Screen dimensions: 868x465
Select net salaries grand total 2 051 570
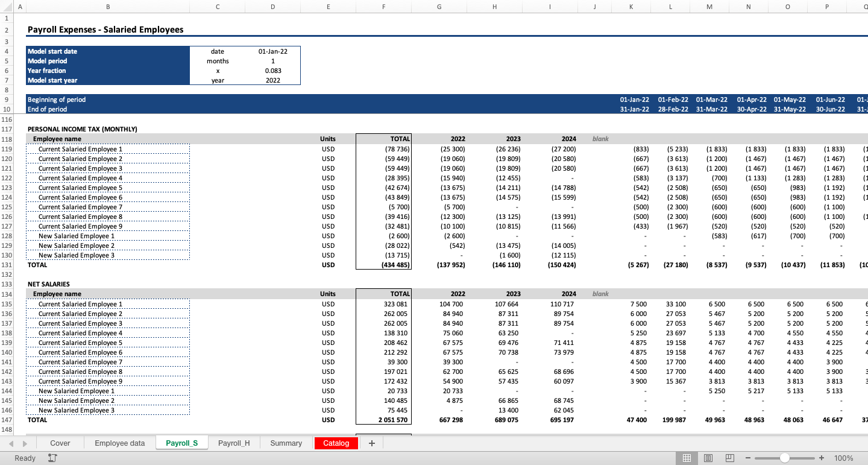[384, 420]
